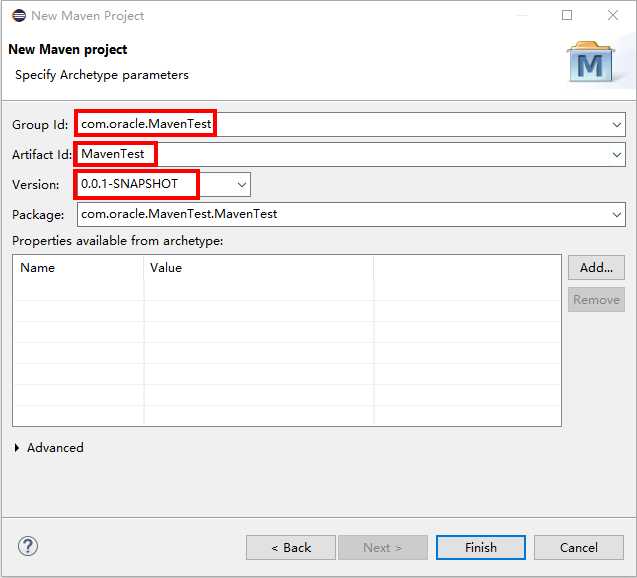Image resolution: width=637 pixels, height=578 pixels.
Task: Open the Group Id dropdown arrow
Action: click(617, 125)
